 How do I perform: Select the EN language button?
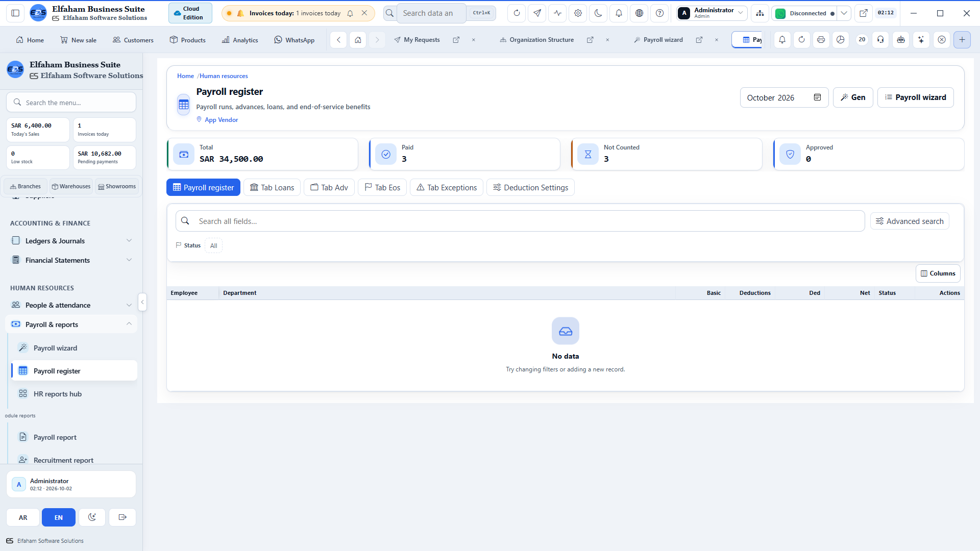point(59,517)
